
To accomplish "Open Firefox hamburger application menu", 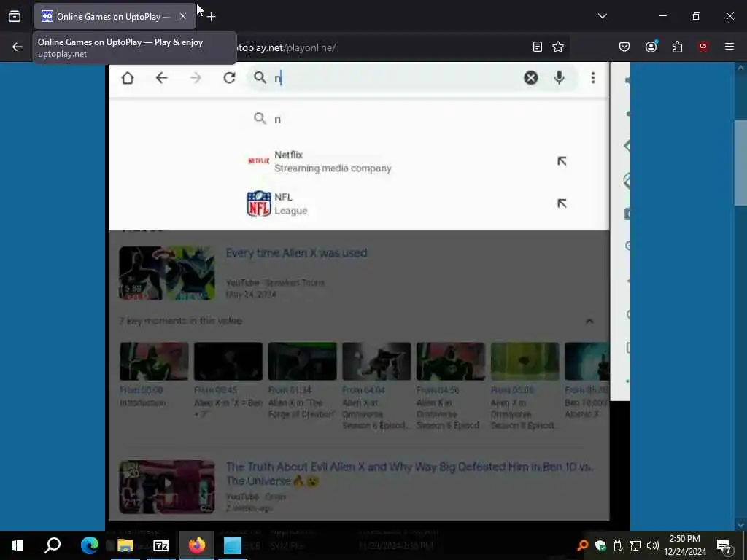I will pyautogui.click(x=729, y=47).
